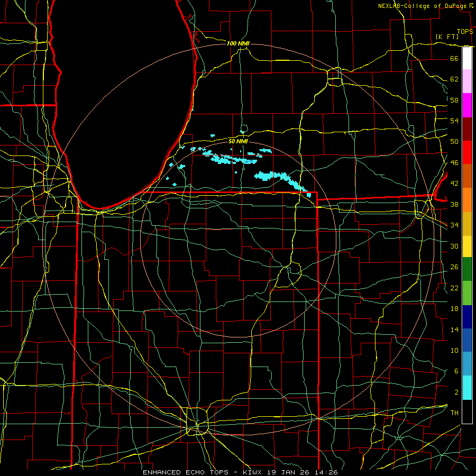Click the ENHANCED ECHO TOPS caption

click(x=186, y=472)
